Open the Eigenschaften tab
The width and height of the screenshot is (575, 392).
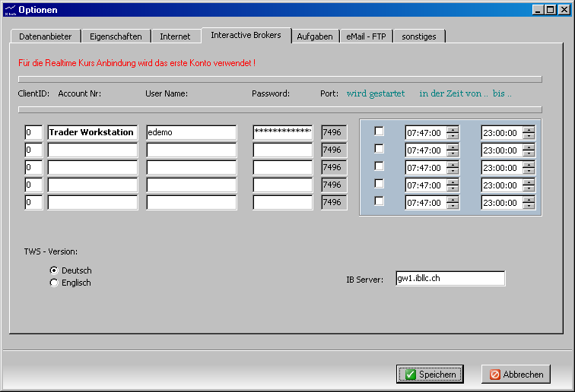[x=116, y=36]
